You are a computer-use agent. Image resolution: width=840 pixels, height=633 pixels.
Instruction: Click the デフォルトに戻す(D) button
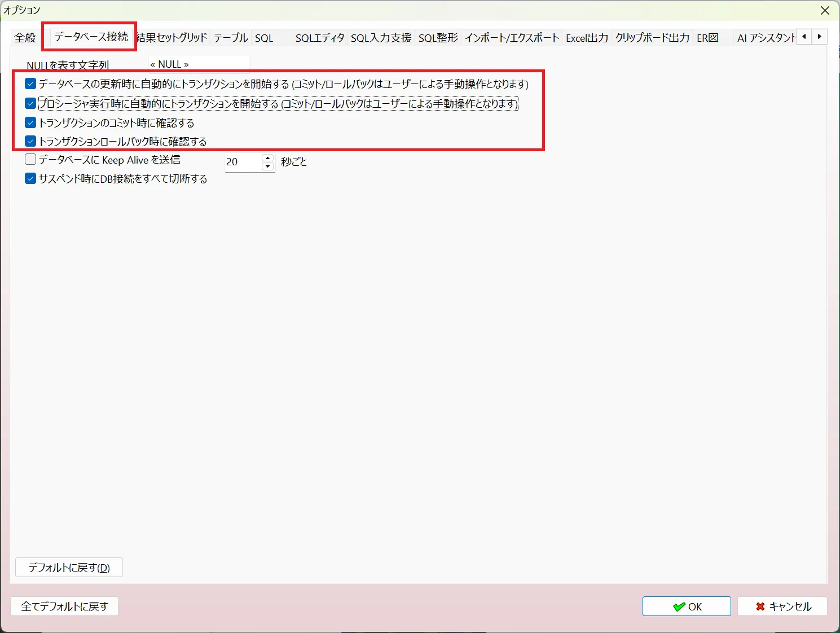[x=69, y=568]
